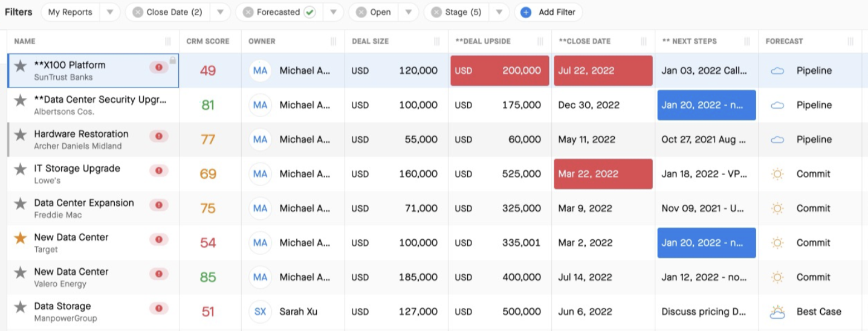Viewport: 868px width, 331px height.
Task: Sort by the NAME column header
Action: [x=25, y=41]
